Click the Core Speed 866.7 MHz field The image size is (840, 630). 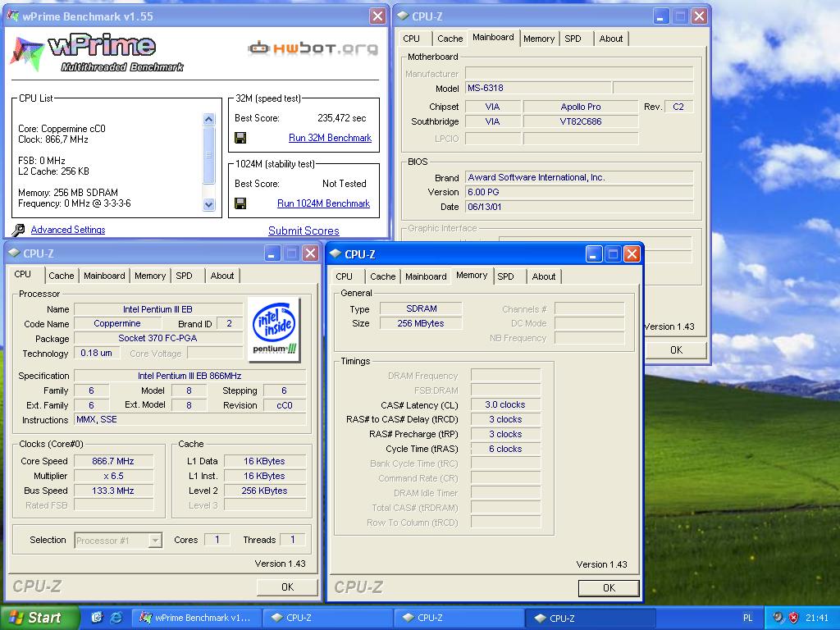coord(113,461)
